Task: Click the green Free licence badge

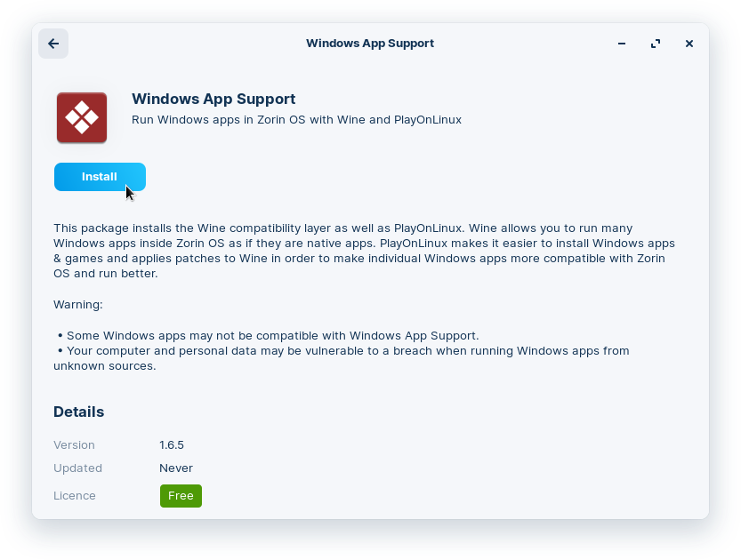Action: (181, 496)
